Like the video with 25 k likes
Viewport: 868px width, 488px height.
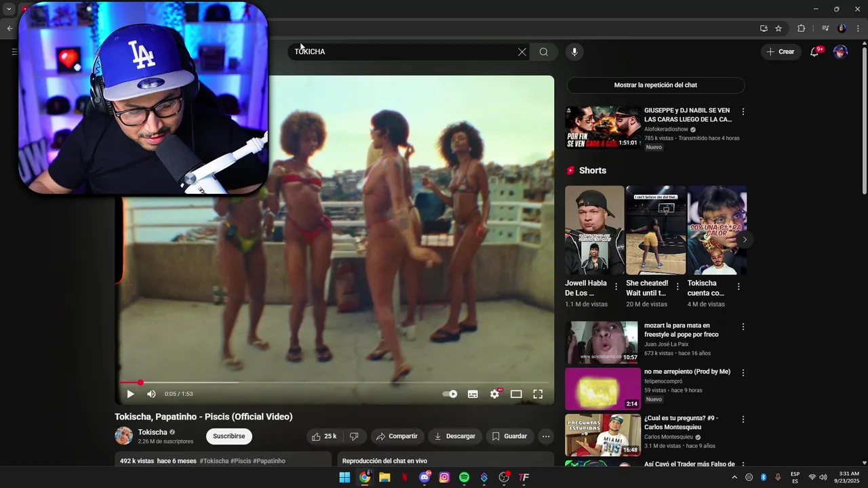(x=323, y=436)
